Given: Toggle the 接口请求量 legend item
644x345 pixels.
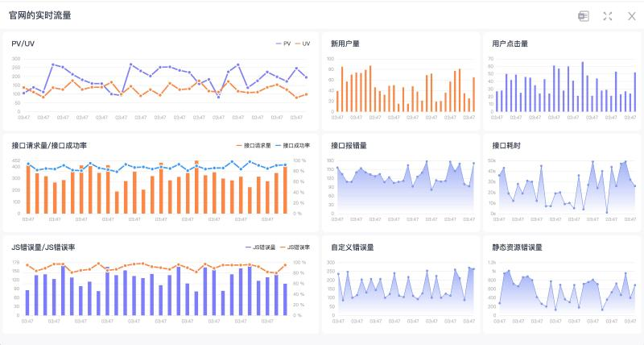Looking at the screenshot, I should pos(254,146).
